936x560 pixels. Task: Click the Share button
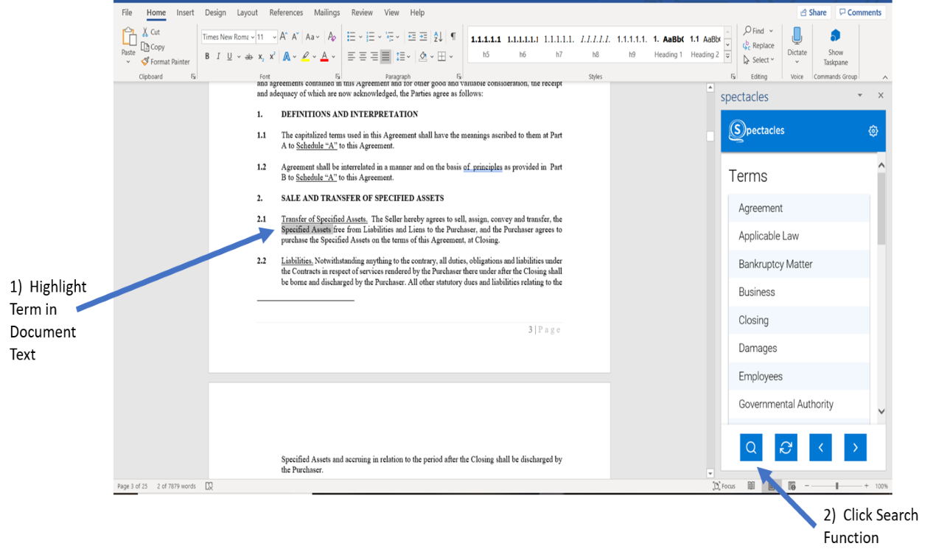(814, 13)
